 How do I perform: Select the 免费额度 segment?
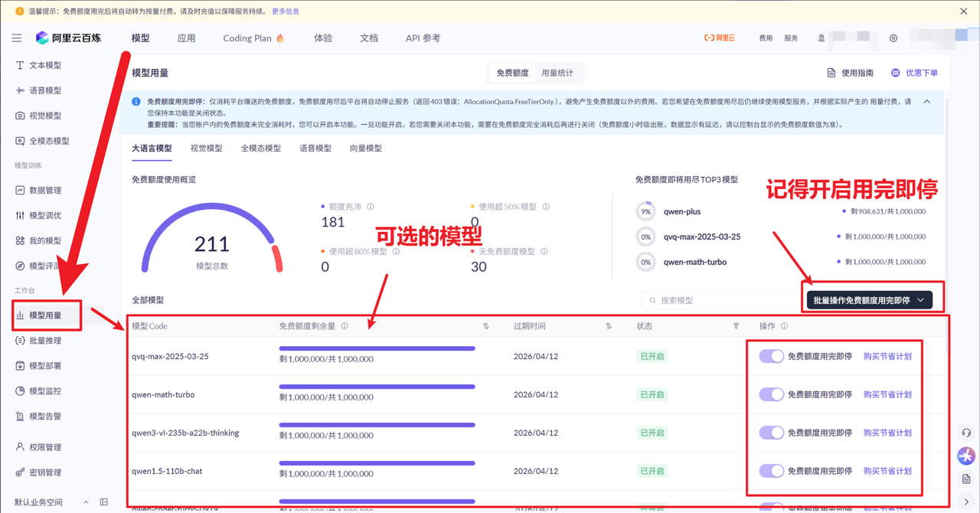(512, 73)
